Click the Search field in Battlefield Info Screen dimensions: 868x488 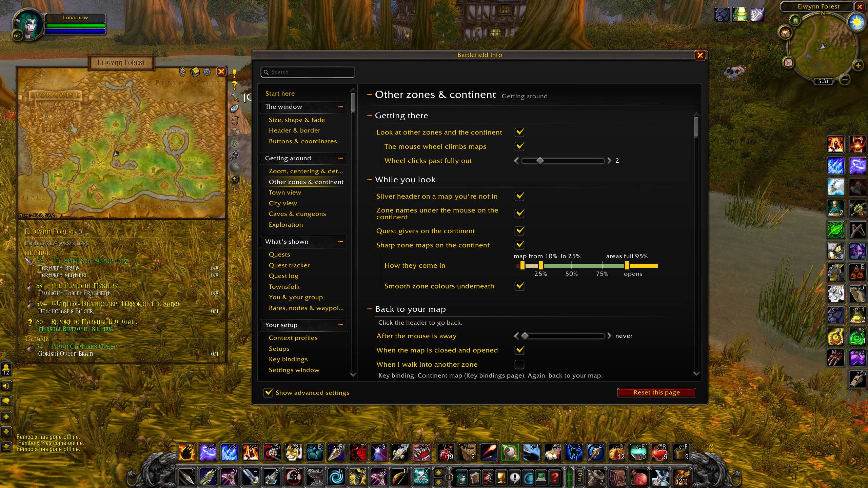click(x=308, y=72)
